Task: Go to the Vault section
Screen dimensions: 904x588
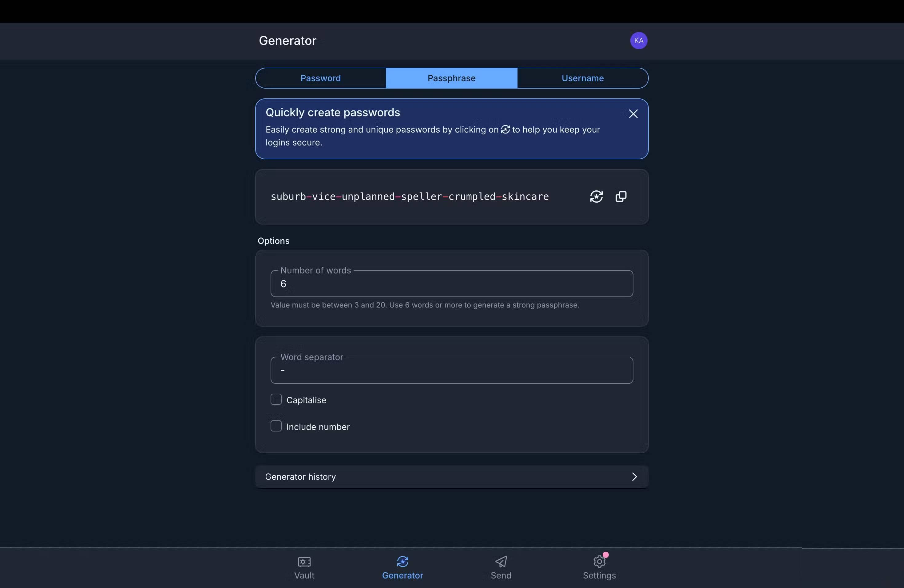Action: click(304, 567)
